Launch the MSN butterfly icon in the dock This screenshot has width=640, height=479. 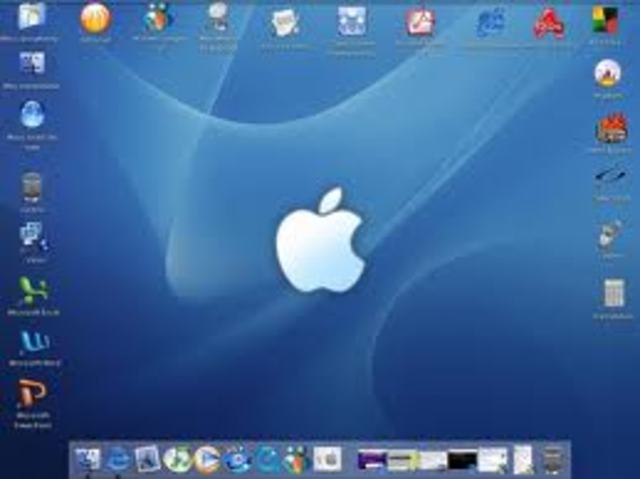tap(297, 459)
